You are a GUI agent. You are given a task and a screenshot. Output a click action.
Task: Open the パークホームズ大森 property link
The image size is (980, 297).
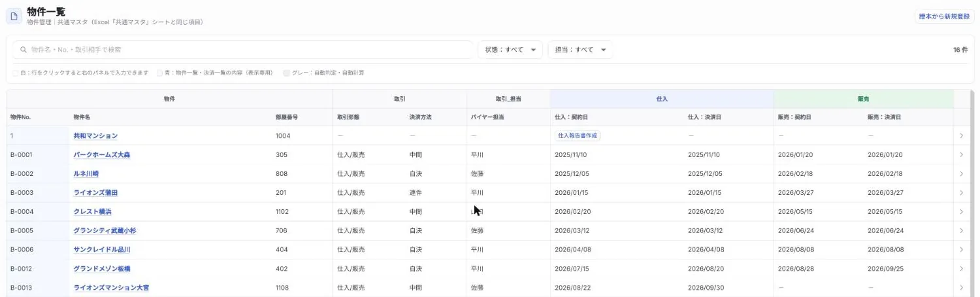102,155
